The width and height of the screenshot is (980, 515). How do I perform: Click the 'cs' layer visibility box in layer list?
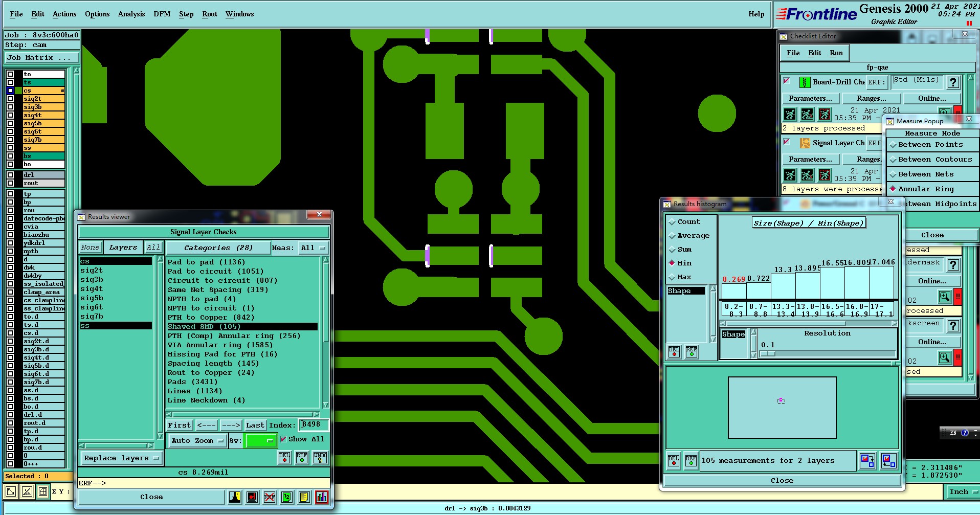coord(10,91)
